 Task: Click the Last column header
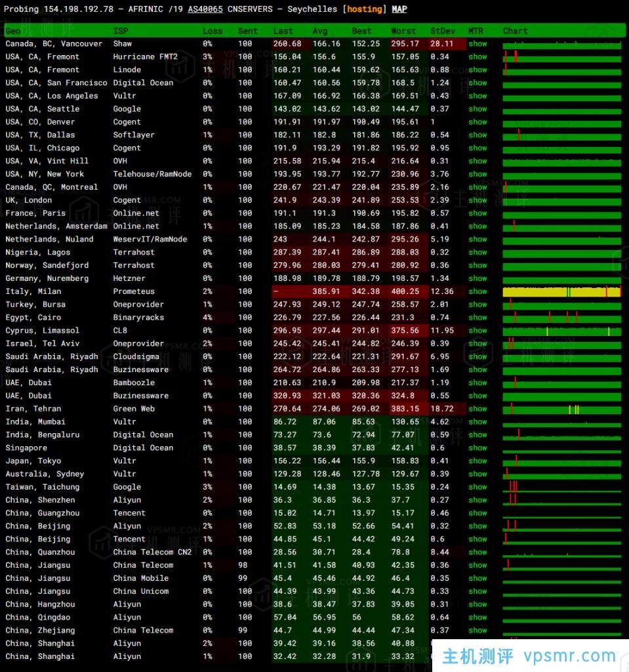click(x=283, y=31)
